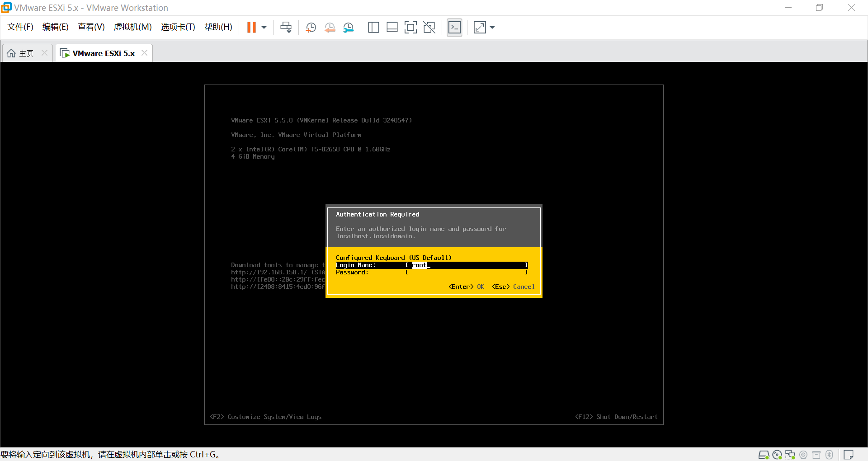The image size is (868, 461).
Task: Click the hard disk status icon
Action: tap(764, 455)
